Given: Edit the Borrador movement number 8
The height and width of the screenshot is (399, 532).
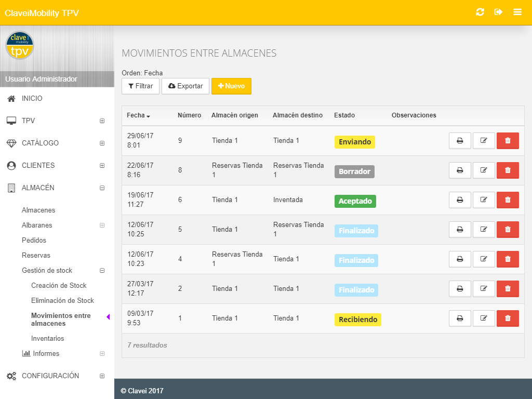Looking at the screenshot, I should [x=484, y=170].
